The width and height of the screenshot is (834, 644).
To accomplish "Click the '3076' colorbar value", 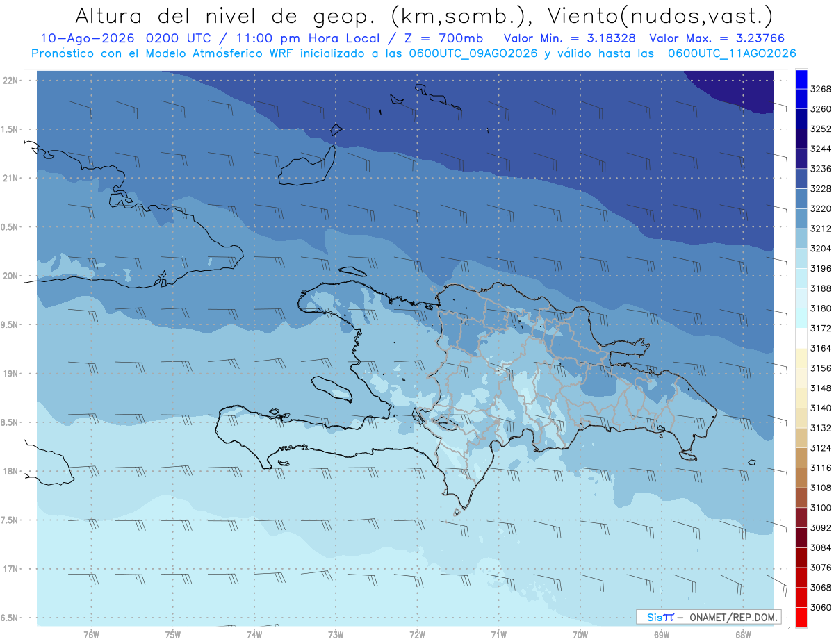I will [821, 568].
